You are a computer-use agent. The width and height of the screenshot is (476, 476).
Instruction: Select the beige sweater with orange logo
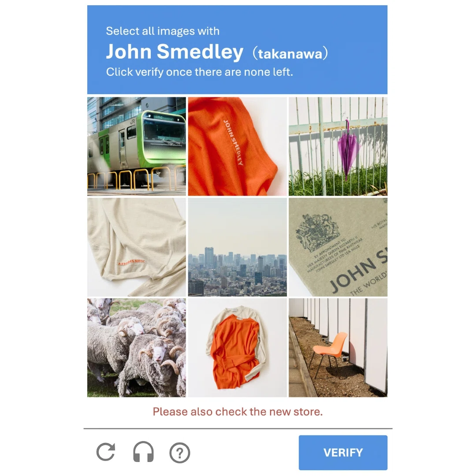coord(137,247)
